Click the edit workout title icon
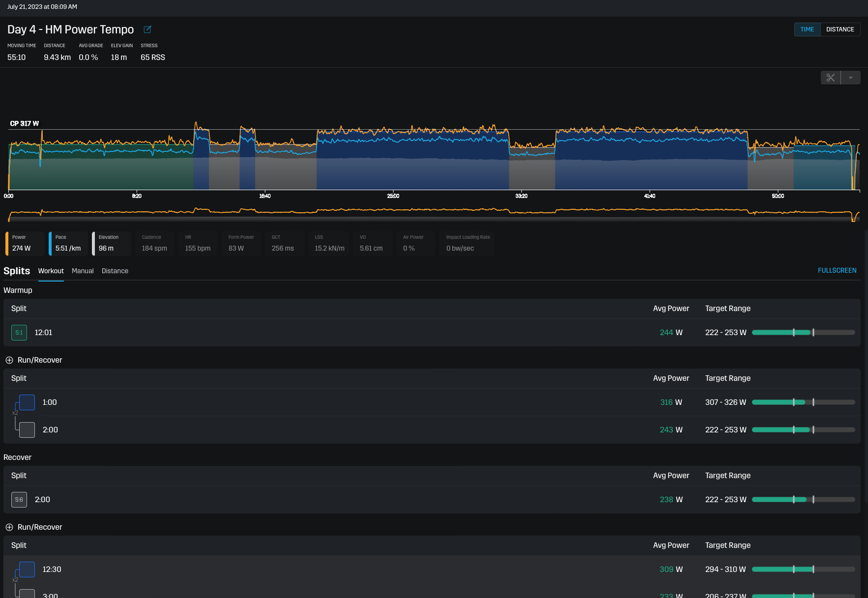 (147, 29)
